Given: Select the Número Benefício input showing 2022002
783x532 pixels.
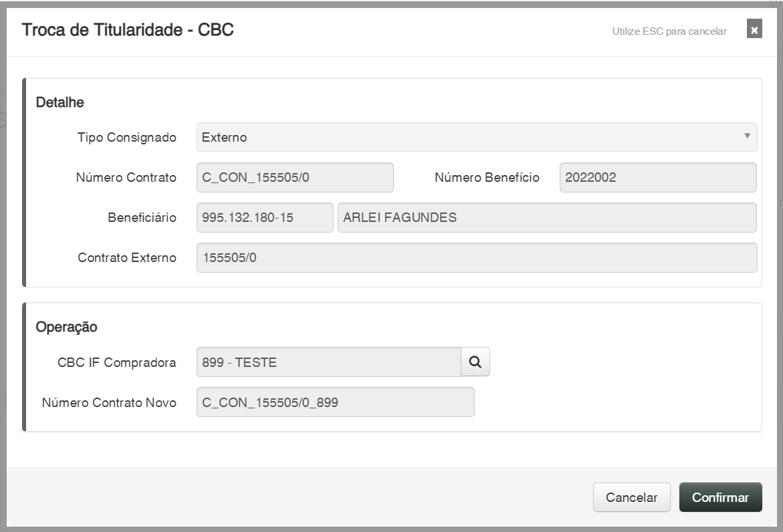Looking at the screenshot, I should tap(658, 178).
